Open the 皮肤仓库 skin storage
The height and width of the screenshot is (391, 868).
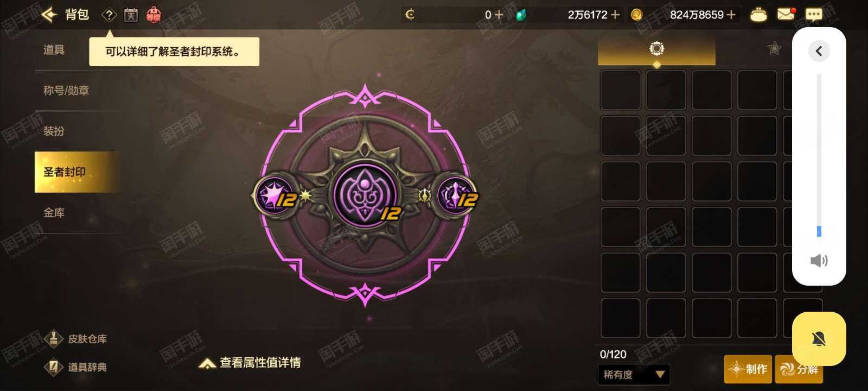[76, 339]
